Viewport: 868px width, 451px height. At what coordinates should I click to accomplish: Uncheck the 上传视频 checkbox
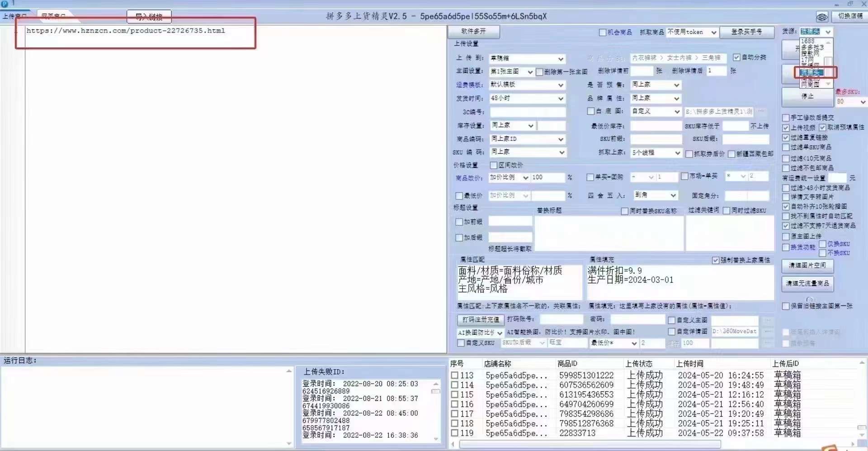786,128
